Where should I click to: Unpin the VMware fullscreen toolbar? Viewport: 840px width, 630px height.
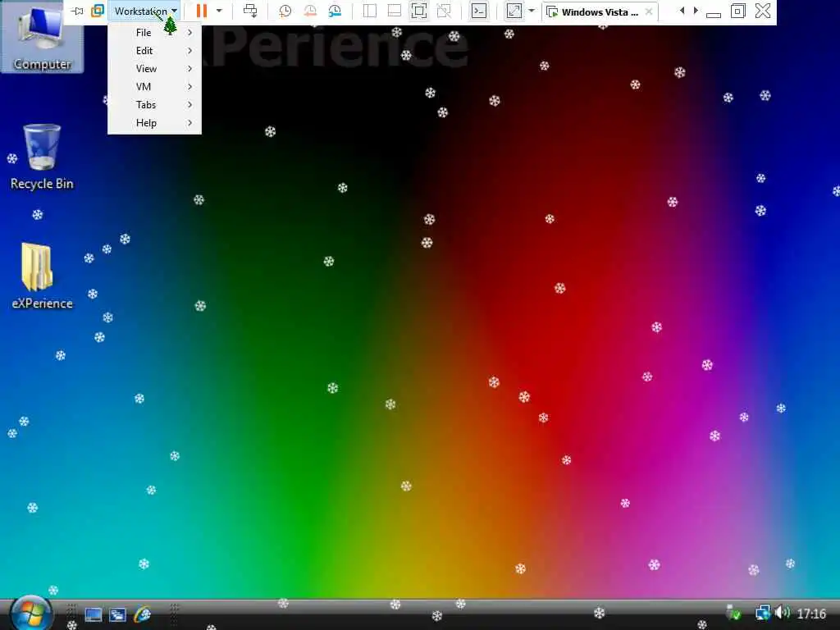pos(77,11)
